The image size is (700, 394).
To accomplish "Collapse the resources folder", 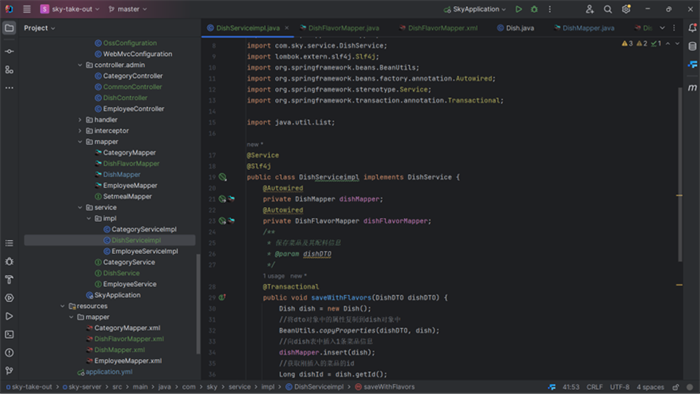I will [62, 306].
